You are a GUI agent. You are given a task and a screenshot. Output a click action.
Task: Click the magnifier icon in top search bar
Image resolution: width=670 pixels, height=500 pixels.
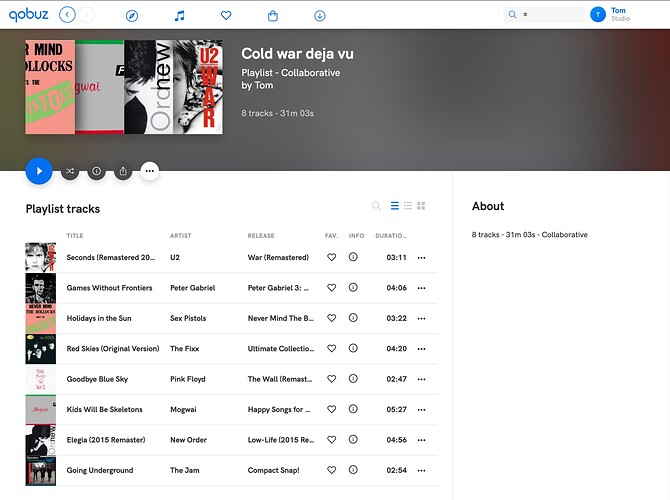512,15
